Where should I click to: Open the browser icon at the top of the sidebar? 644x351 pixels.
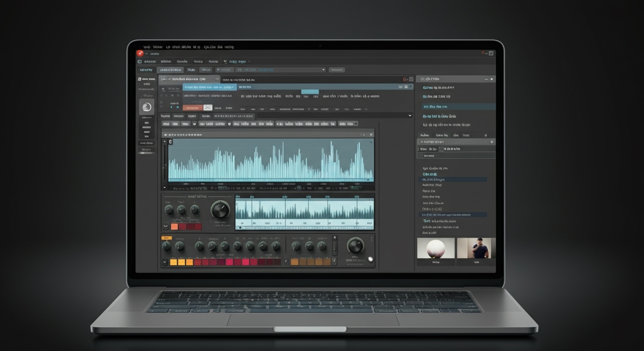pos(139,79)
